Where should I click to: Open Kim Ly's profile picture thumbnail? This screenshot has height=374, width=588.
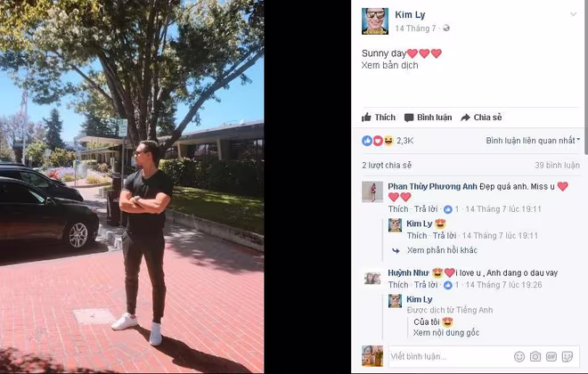(x=374, y=21)
